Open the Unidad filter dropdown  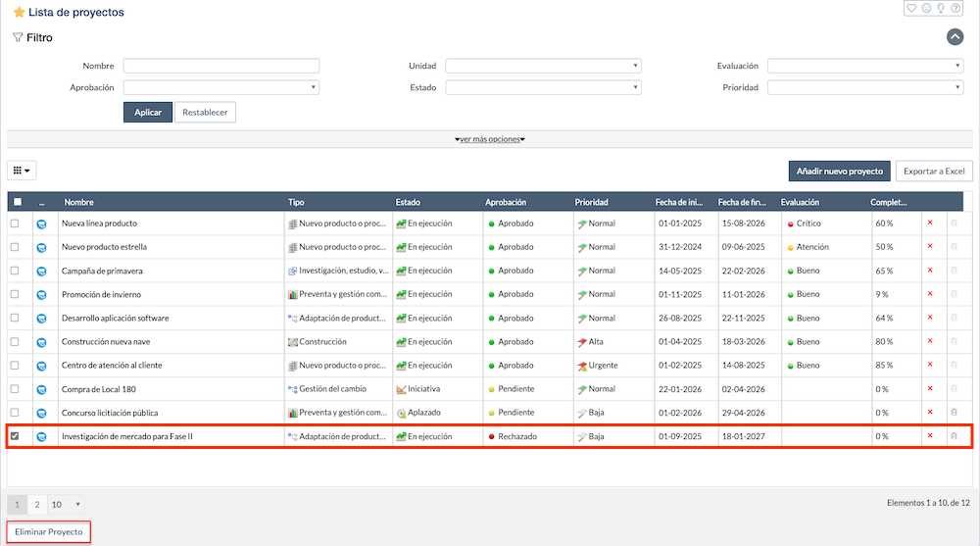click(x=543, y=66)
